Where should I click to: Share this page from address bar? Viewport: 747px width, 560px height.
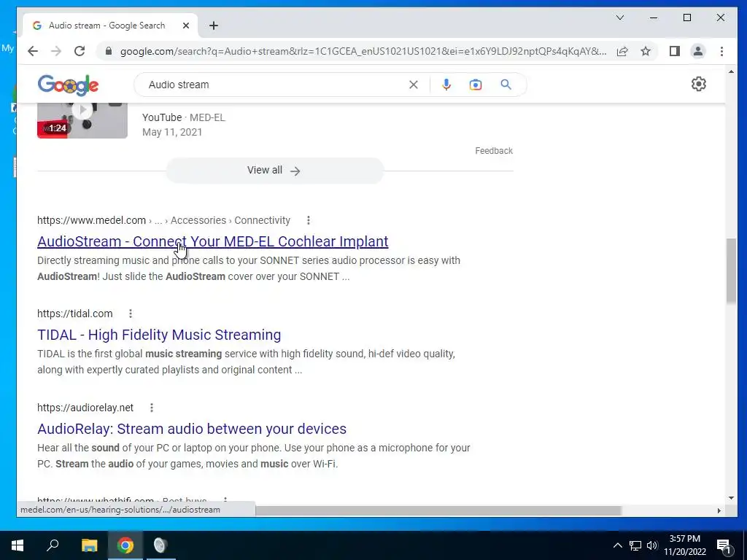click(x=622, y=52)
